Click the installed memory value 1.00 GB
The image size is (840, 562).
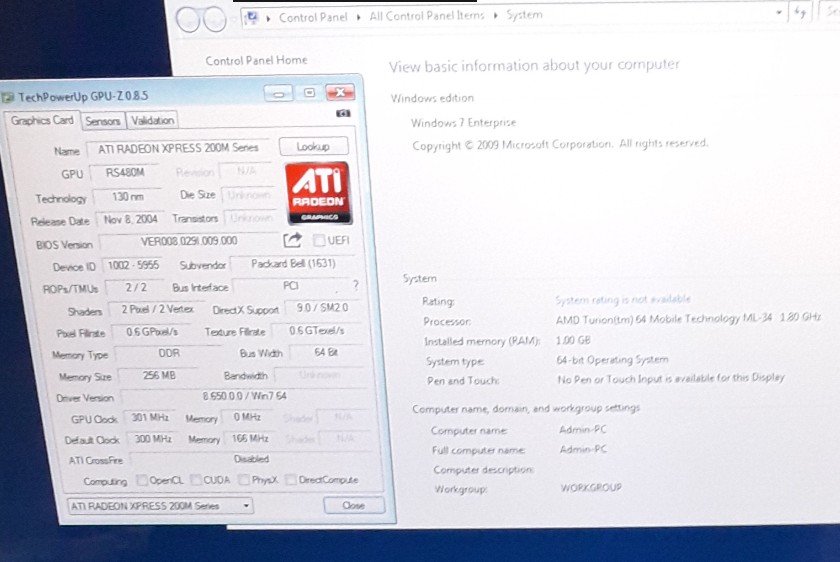pos(573,340)
